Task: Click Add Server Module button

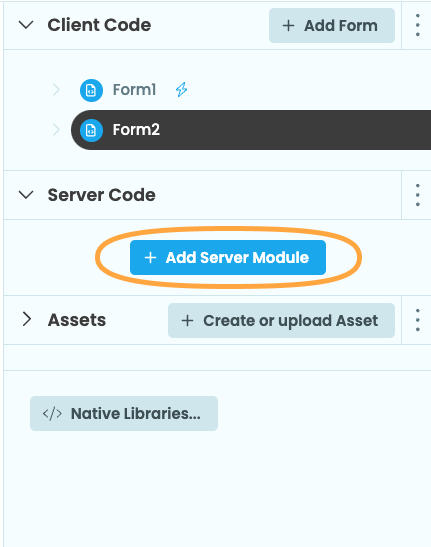Action: (228, 257)
